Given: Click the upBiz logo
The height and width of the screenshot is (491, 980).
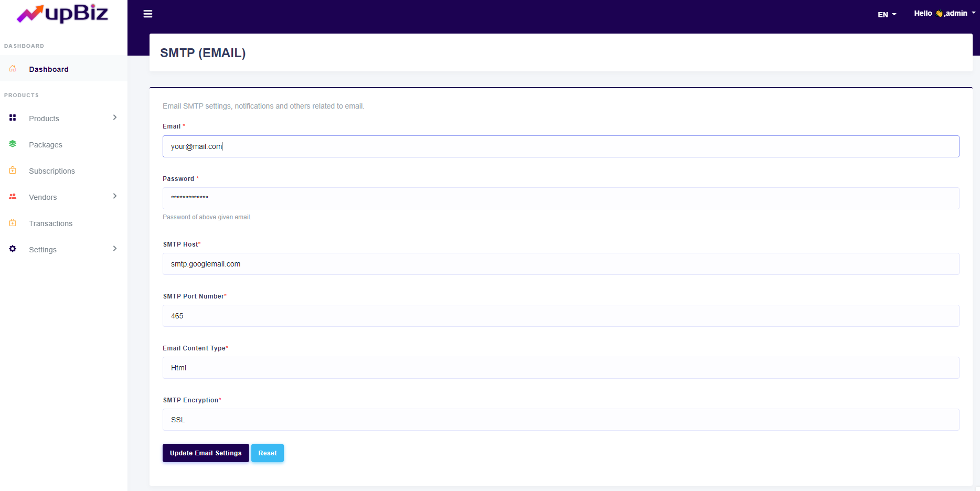Looking at the screenshot, I should 62,14.
